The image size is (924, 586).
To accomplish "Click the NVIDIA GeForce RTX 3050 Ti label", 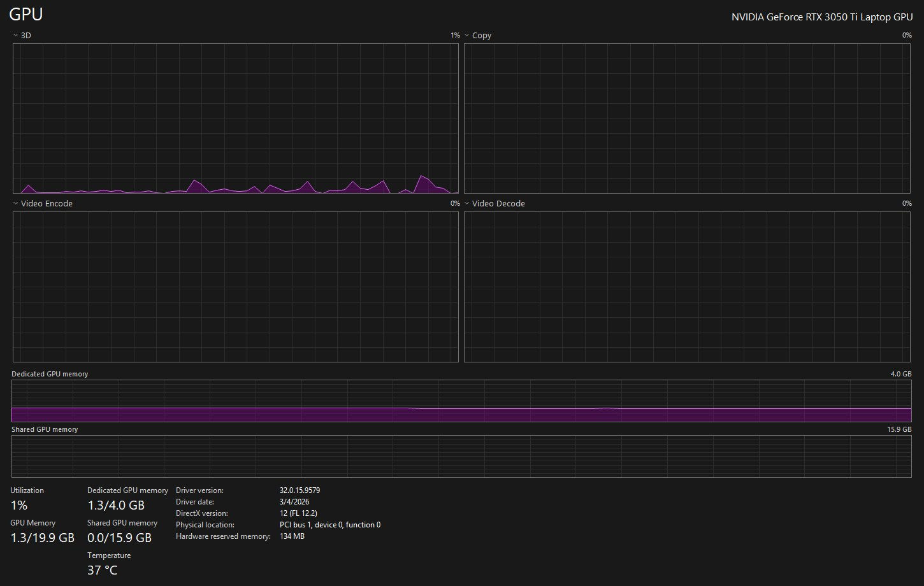I will coord(821,17).
